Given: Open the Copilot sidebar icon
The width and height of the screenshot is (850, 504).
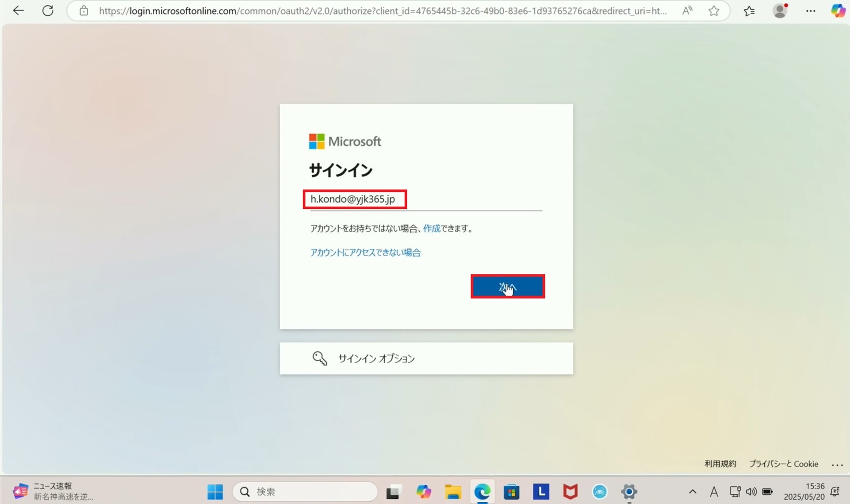Looking at the screenshot, I should (x=838, y=11).
